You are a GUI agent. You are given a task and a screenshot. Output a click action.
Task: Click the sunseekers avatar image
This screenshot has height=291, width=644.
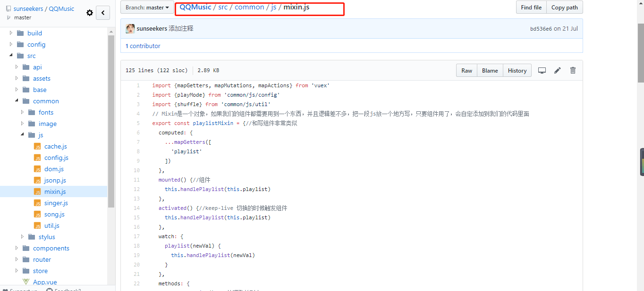tap(130, 29)
